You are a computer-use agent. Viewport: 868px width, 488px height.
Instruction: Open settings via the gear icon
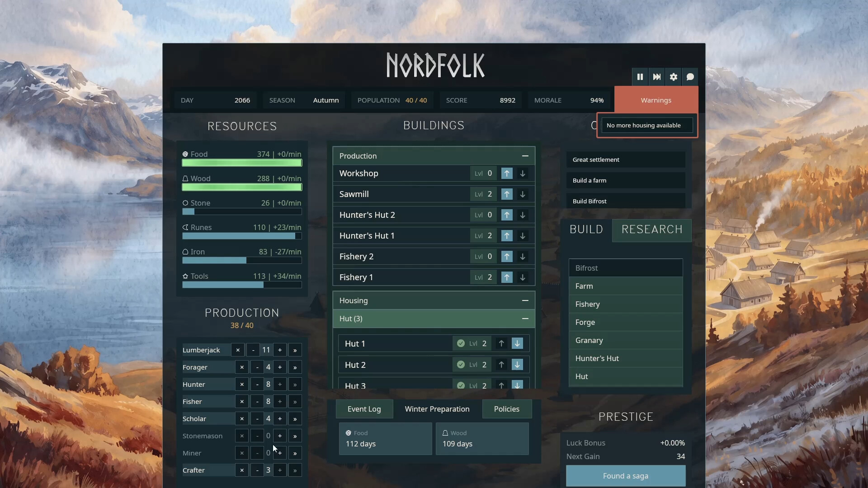click(x=673, y=77)
